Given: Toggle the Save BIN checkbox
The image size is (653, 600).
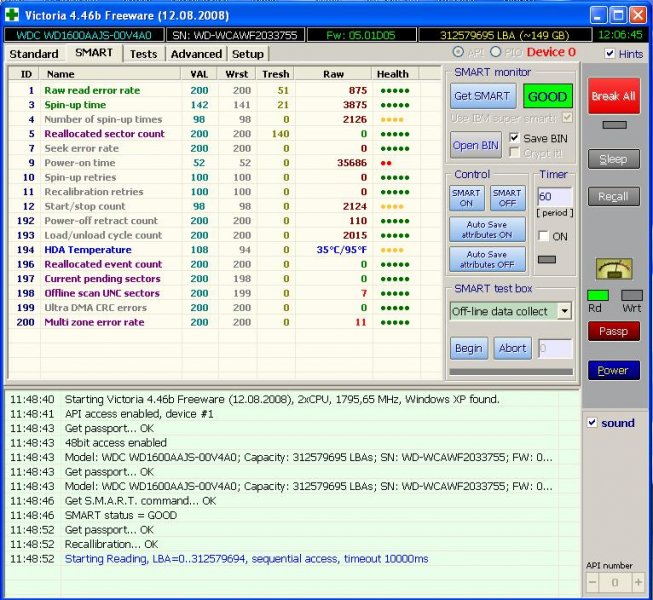Looking at the screenshot, I should 515,137.
